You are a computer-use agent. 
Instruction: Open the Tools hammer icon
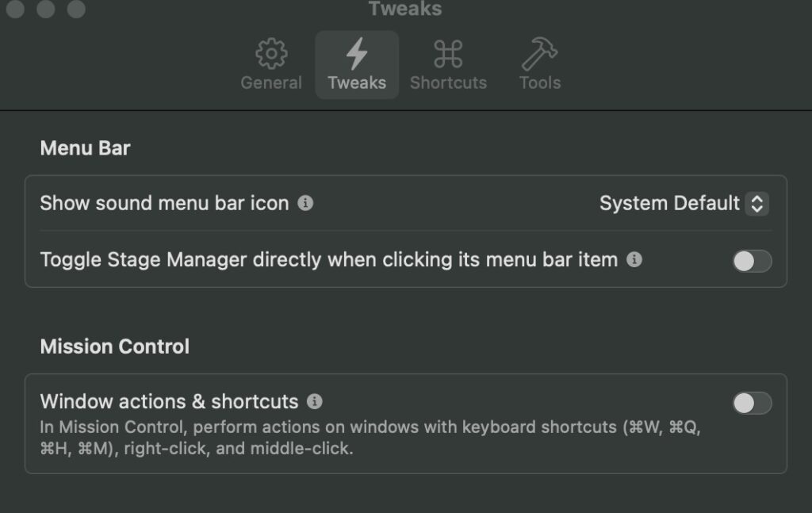click(539, 53)
